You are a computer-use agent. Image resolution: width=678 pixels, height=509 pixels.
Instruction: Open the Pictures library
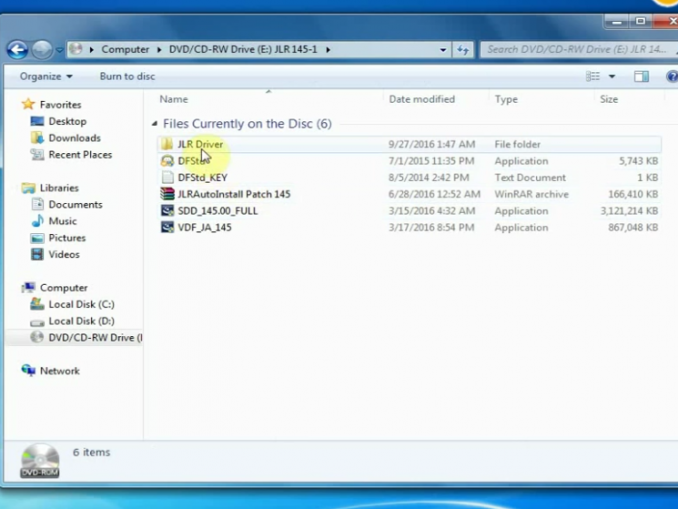tap(67, 238)
